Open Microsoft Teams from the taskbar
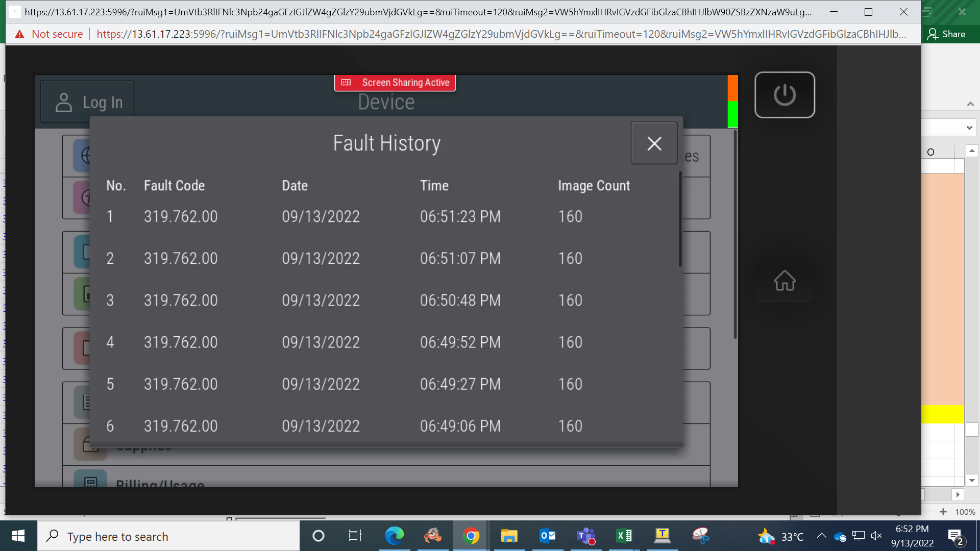Screen dimensions: 980x551 [x=585, y=536]
